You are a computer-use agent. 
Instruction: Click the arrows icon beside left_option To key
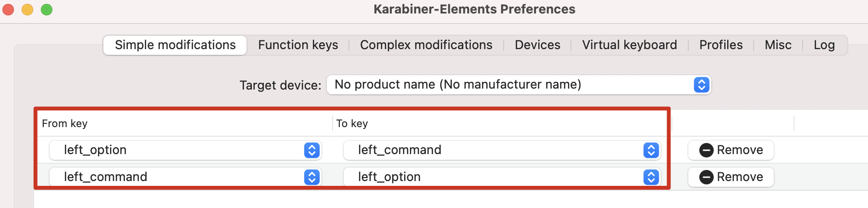tap(651, 177)
